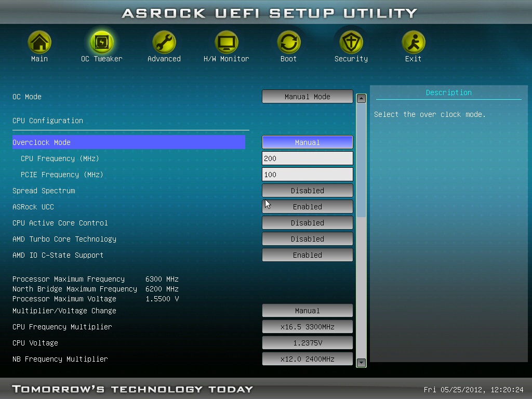
Task: Toggle CPU Active Core Control setting
Action: 308,223
